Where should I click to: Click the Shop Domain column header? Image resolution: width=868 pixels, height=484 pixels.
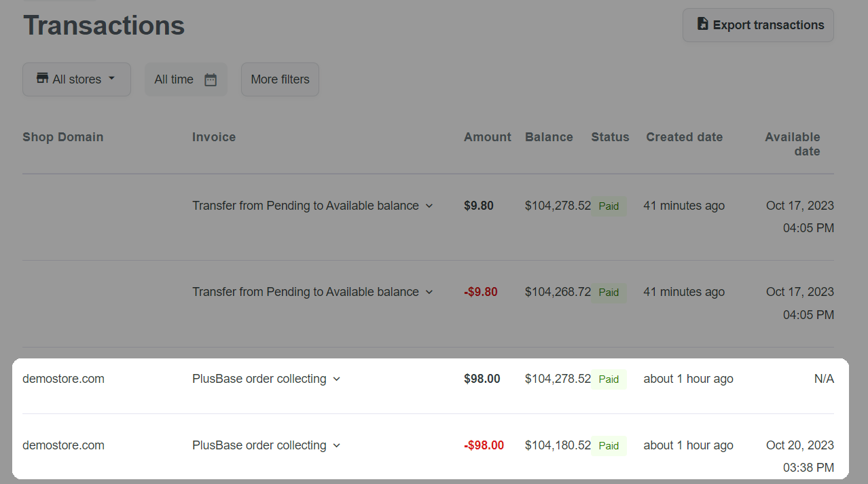(x=62, y=137)
